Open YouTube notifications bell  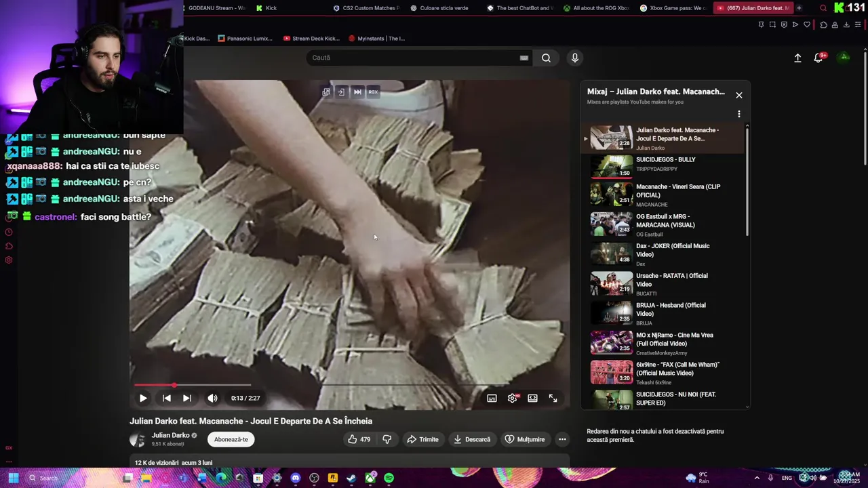coord(818,58)
